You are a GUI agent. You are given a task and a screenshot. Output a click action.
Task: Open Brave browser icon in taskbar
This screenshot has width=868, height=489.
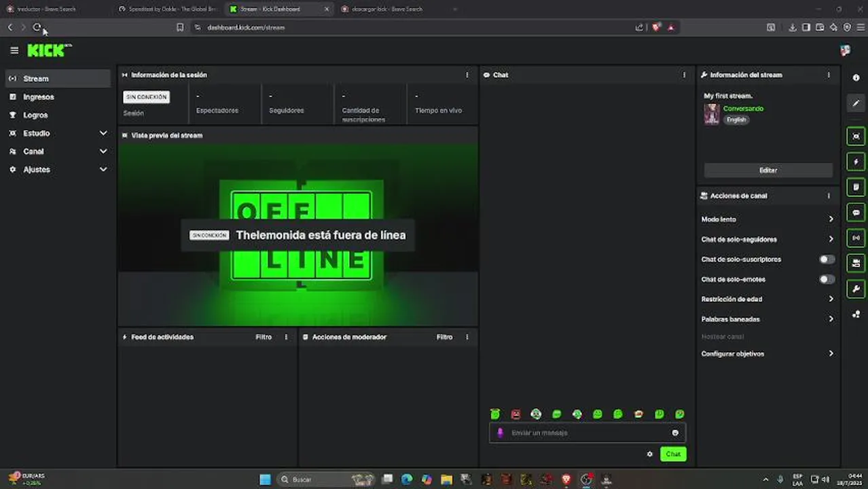566,479
